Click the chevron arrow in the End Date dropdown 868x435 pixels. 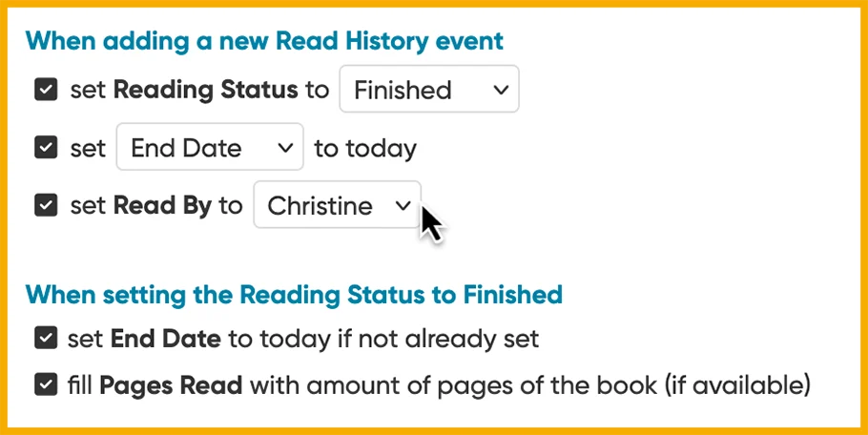pyautogui.click(x=284, y=148)
